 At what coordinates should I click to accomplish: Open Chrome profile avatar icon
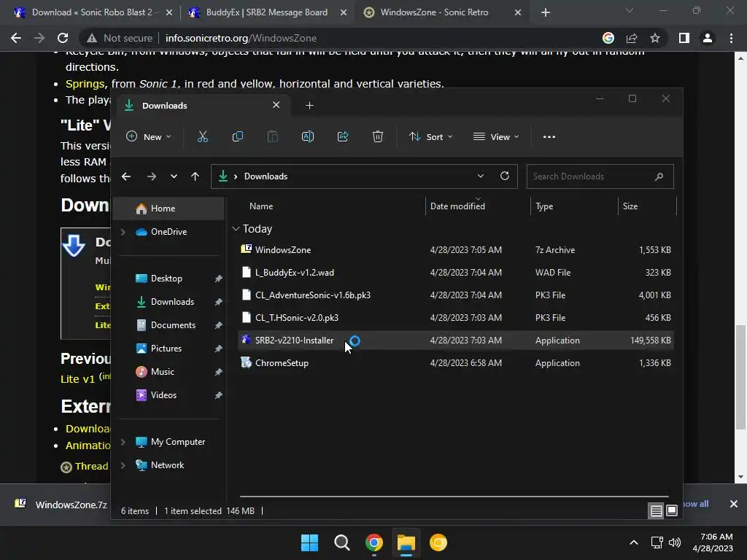(x=708, y=38)
